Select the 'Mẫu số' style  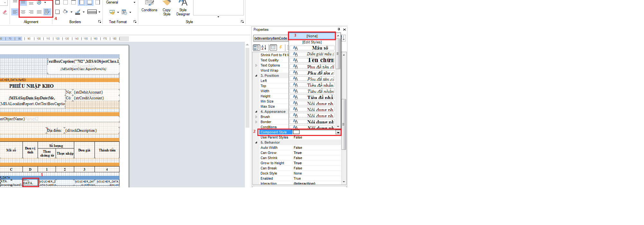(x=312, y=48)
